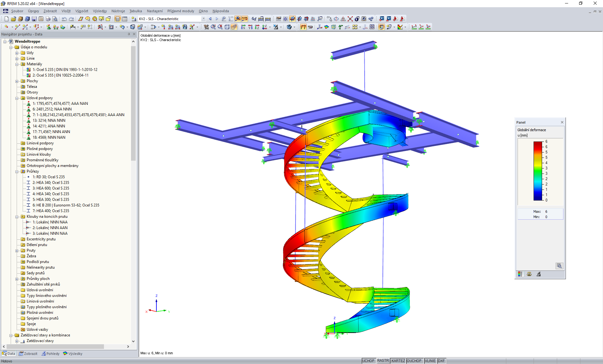The width and height of the screenshot is (603, 364).
Task: Expand the Pruty tree node
Action: click(x=17, y=250)
